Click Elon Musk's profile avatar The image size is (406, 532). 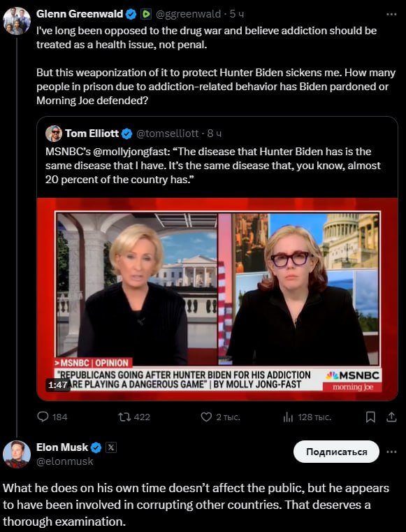[x=17, y=454]
